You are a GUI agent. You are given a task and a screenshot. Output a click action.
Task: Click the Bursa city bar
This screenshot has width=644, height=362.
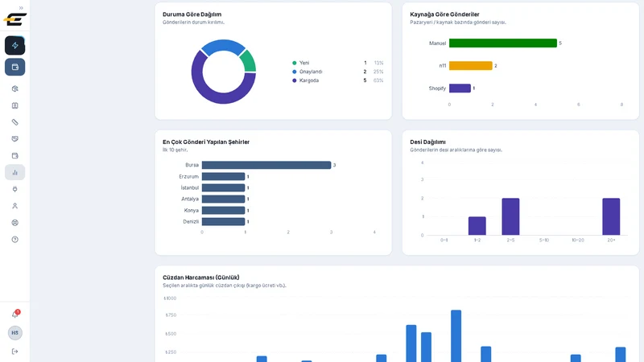point(266,165)
